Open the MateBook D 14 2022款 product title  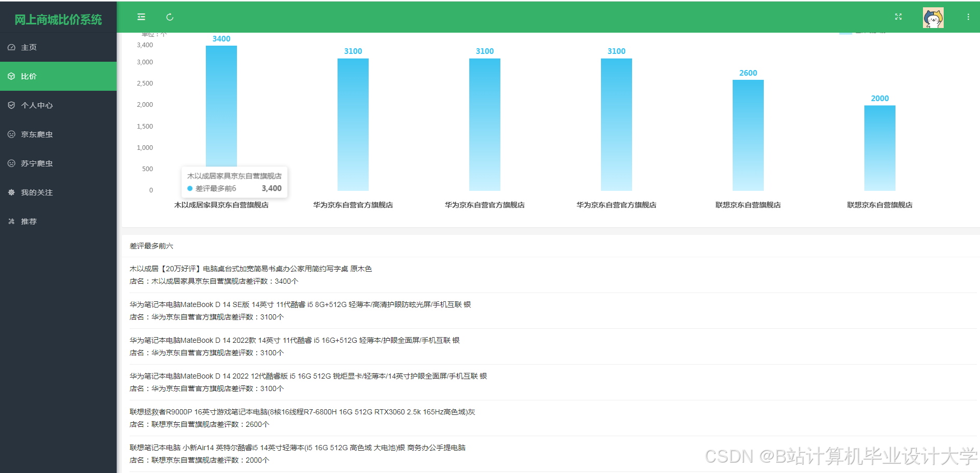coord(295,340)
